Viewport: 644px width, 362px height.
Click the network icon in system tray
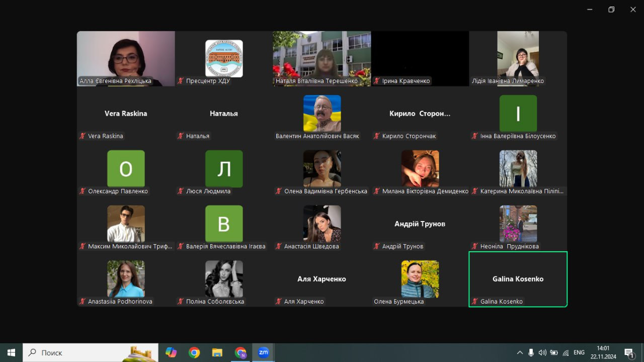tap(566, 352)
